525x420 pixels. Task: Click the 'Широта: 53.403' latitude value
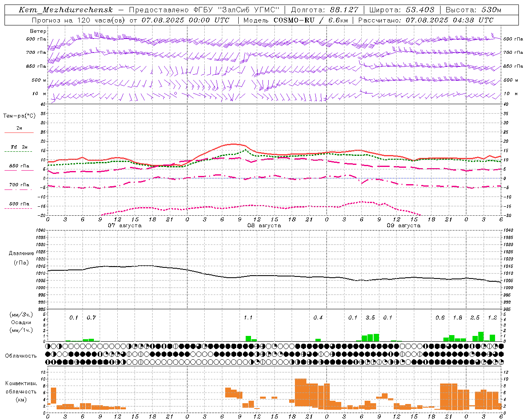pos(401,10)
